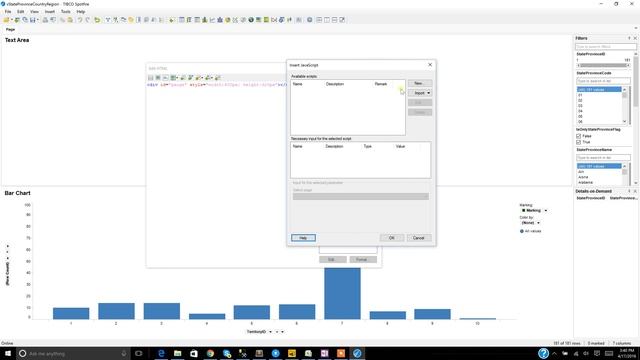
Task: Uncheck the False checkbox in filters
Action: [x=578, y=136]
